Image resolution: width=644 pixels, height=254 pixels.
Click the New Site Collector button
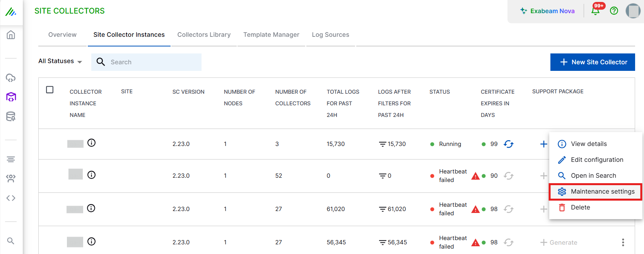pyautogui.click(x=593, y=62)
